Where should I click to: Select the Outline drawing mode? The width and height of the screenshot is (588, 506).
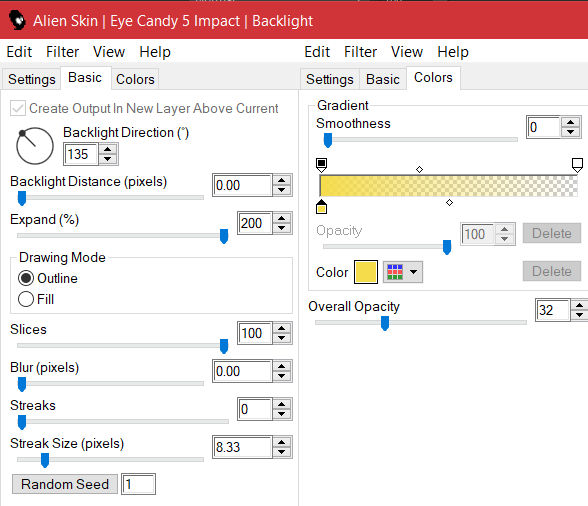(26, 278)
